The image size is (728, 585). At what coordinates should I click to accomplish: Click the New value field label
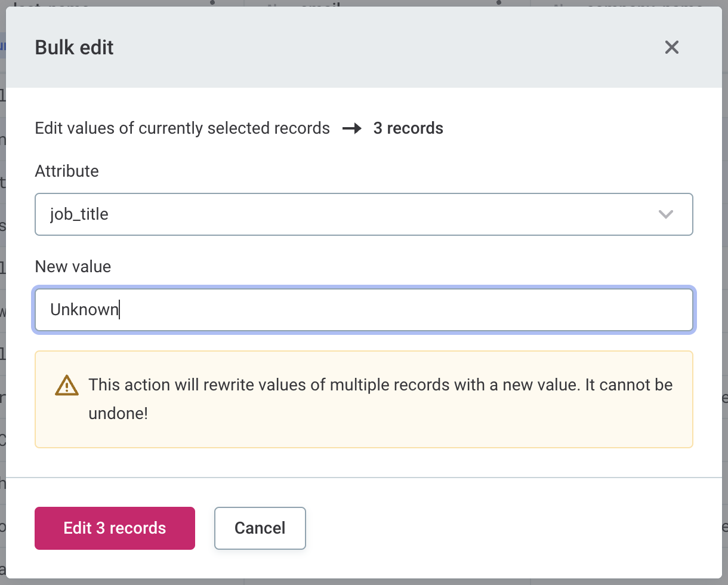point(73,266)
